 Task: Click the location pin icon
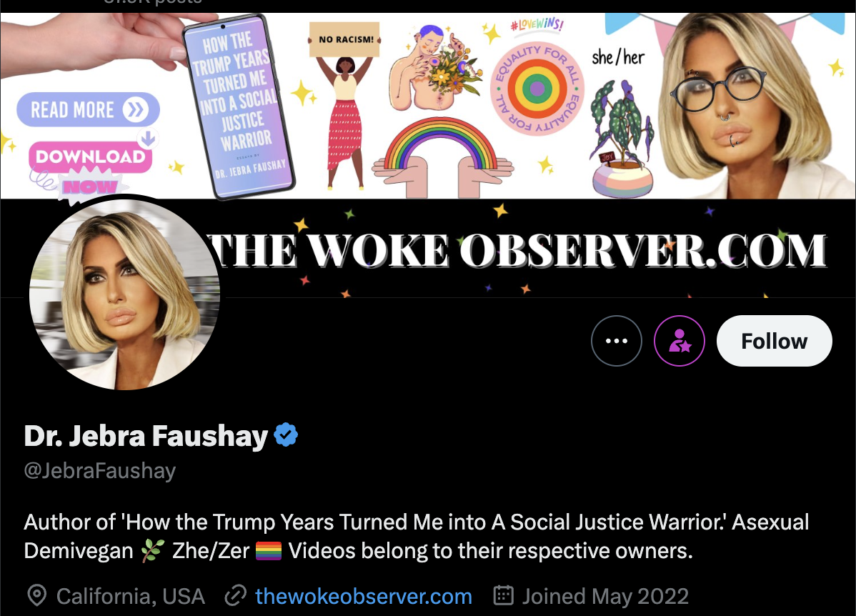(36, 596)
